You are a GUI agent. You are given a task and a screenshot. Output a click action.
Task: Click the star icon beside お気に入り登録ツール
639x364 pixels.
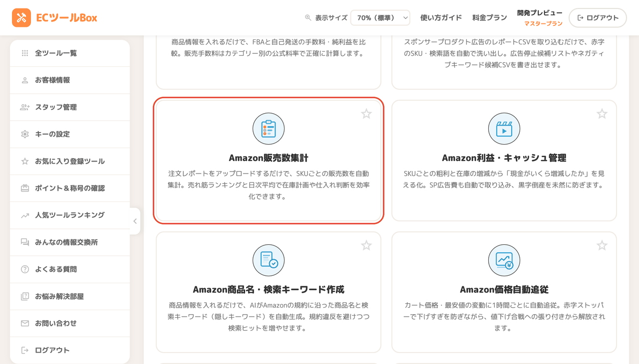(x=25, y=161)
